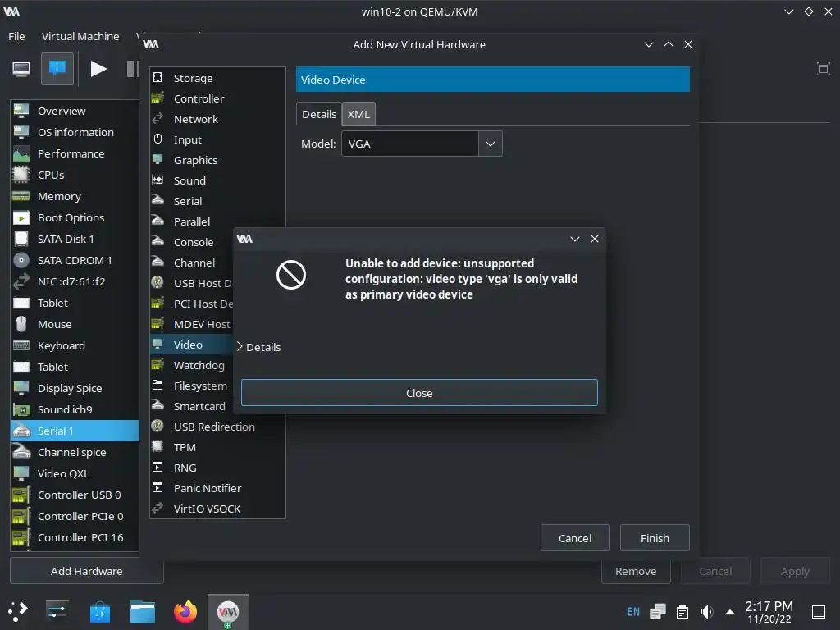This screenshot has width=840, height=630.
Task: Choose Network in the hardware type list
Action: pyautogui.click(x=217, y=119)
